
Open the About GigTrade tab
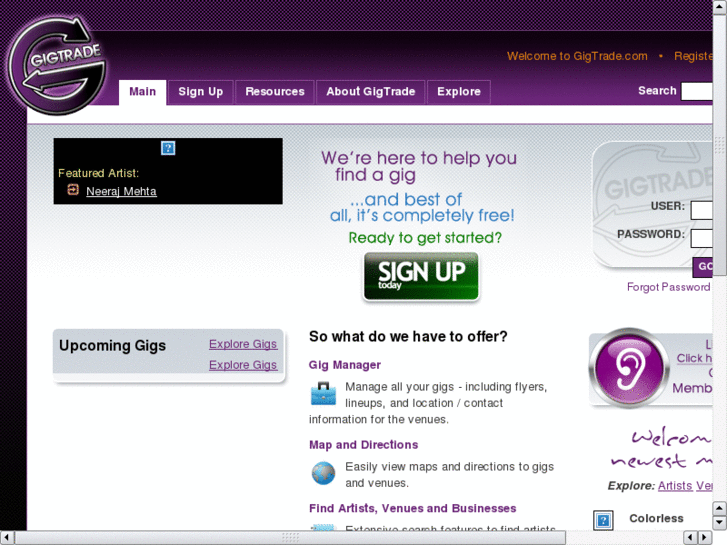pos(370,92)
